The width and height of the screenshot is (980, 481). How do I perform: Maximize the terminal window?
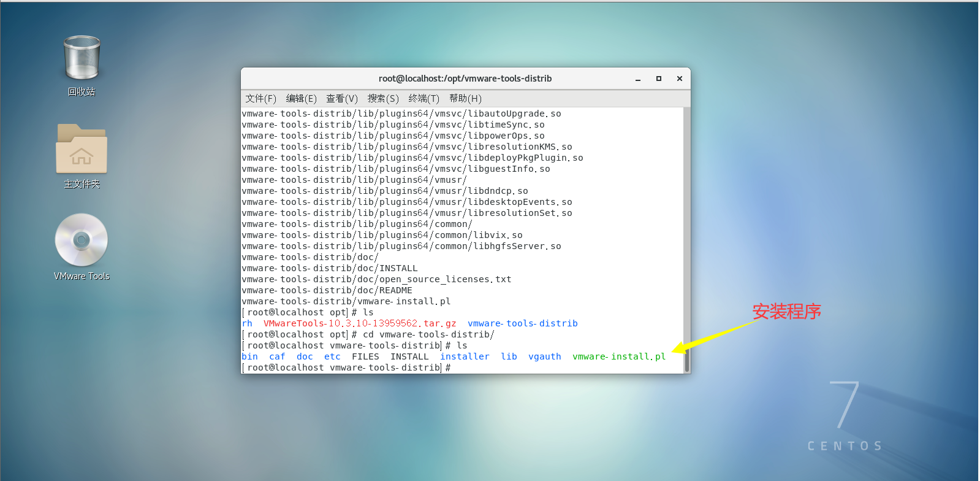pos(659,79)
